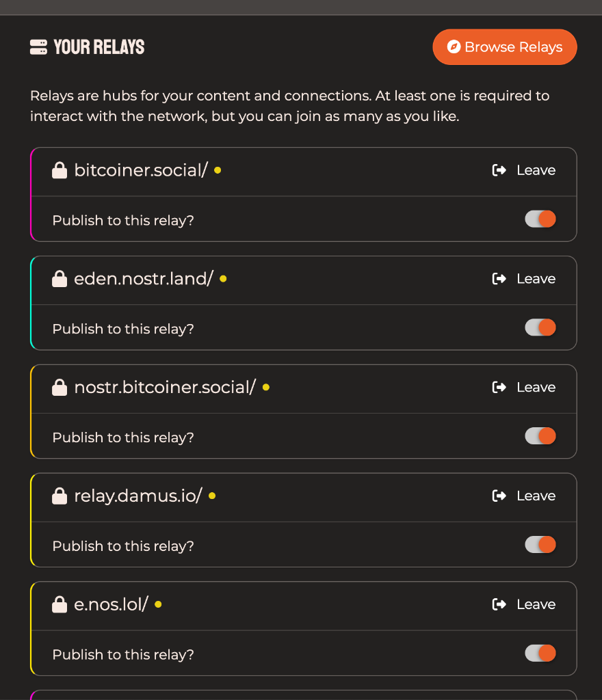Click the lock icon next to e.nos.lol/
602x700 pixels.
point(60,604)
